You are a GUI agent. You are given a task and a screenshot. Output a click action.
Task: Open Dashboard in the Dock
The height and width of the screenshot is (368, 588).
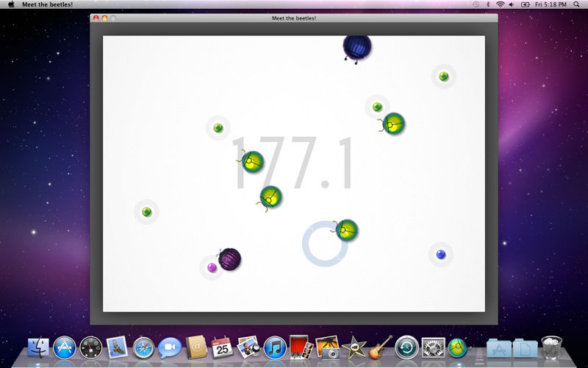pos(90,347)
